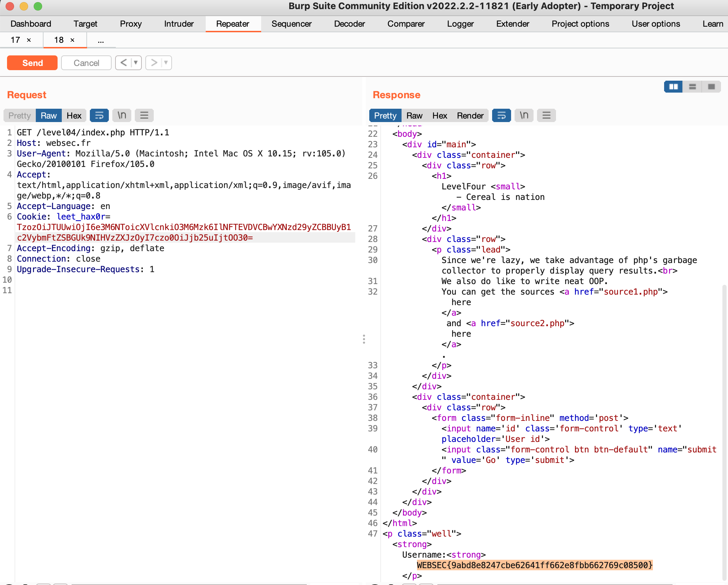Open the hidden tabs ellipsis list
728x585 pixels.
coord(101,40)
